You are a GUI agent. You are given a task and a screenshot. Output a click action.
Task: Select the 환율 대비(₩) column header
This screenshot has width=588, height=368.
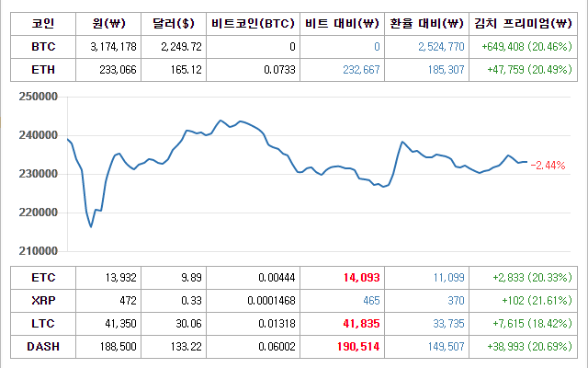click(426, 24)
